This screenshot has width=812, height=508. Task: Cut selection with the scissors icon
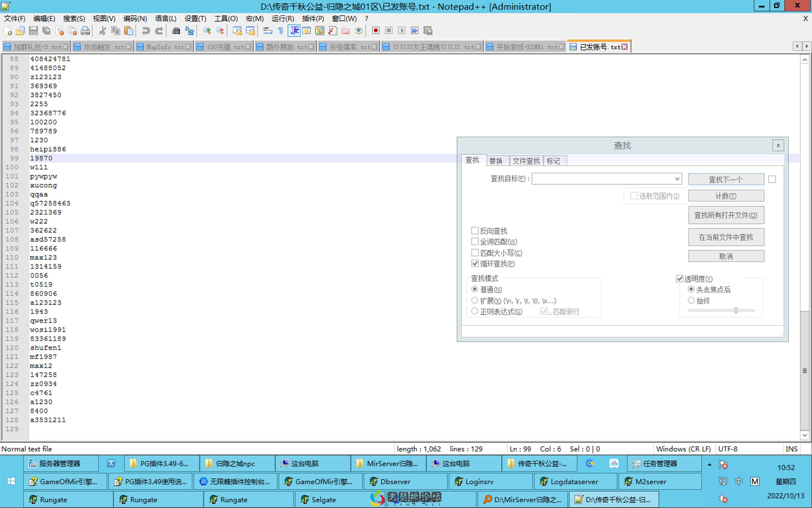102,31
